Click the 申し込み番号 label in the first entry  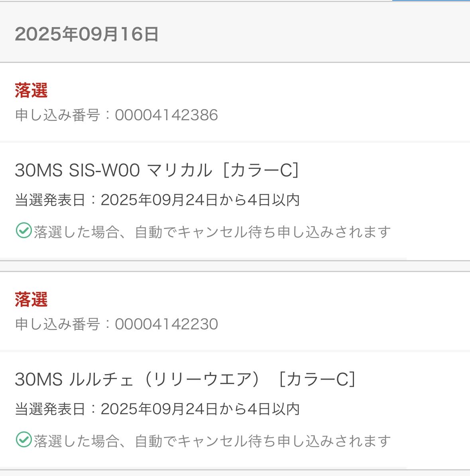tap(57, 115)
